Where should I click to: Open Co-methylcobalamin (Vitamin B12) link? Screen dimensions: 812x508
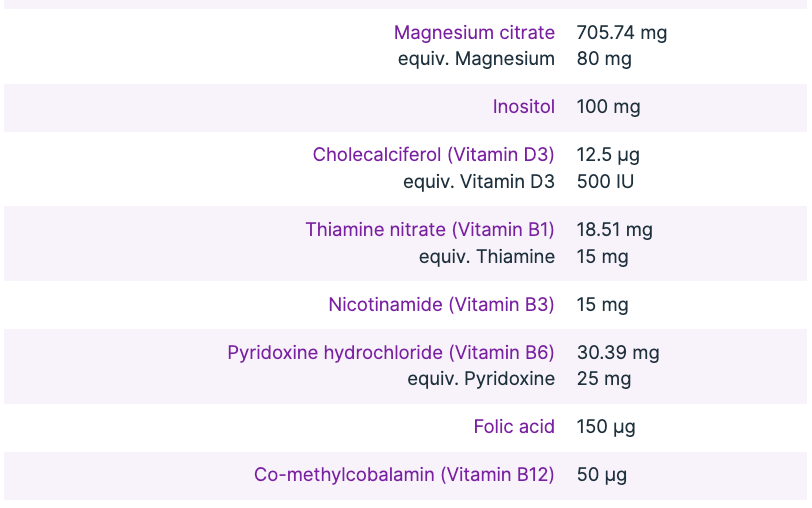click(x=404, y=475)
